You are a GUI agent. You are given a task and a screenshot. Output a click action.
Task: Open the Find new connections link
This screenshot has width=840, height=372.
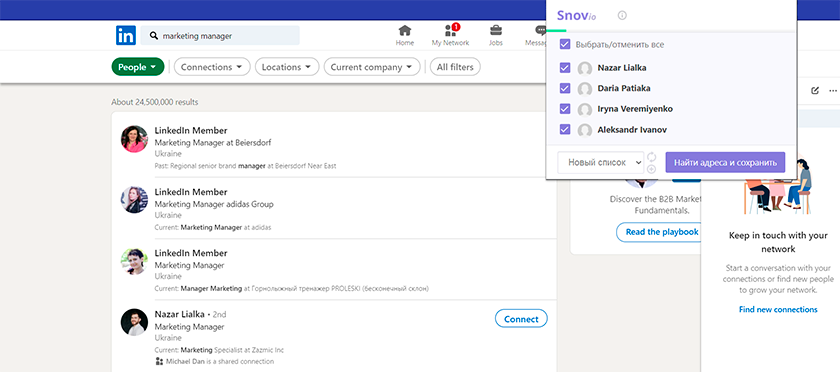click(778, 309)
